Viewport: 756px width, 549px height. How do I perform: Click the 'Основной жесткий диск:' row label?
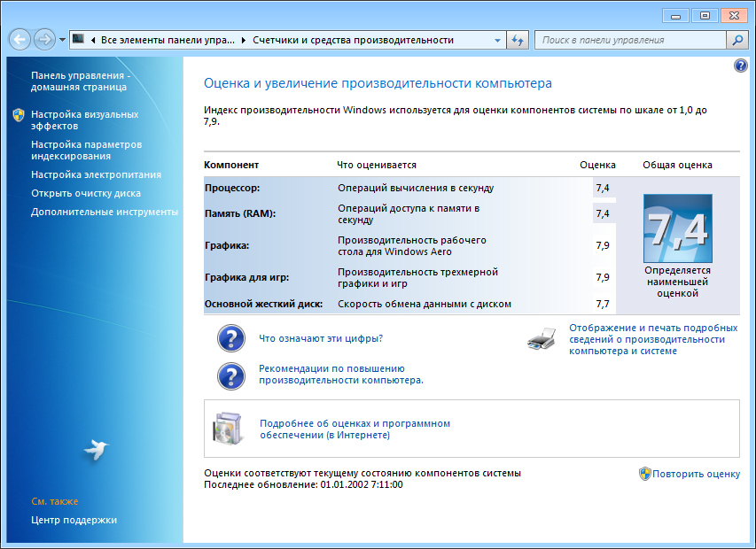263,304
